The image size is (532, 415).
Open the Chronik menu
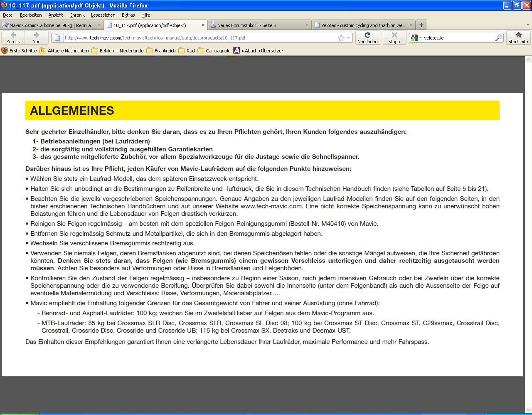click(77, 15)
